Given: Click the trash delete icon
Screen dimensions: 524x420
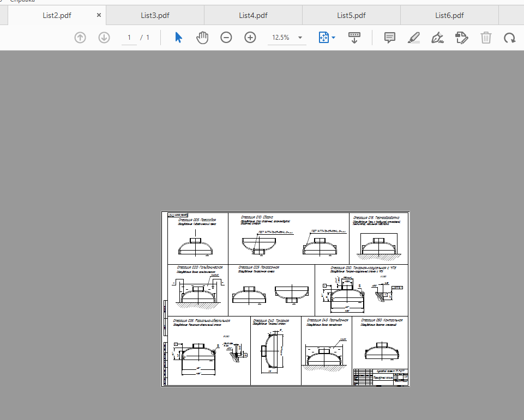Looking at the screenshot, I should click(x=486, y=38).
